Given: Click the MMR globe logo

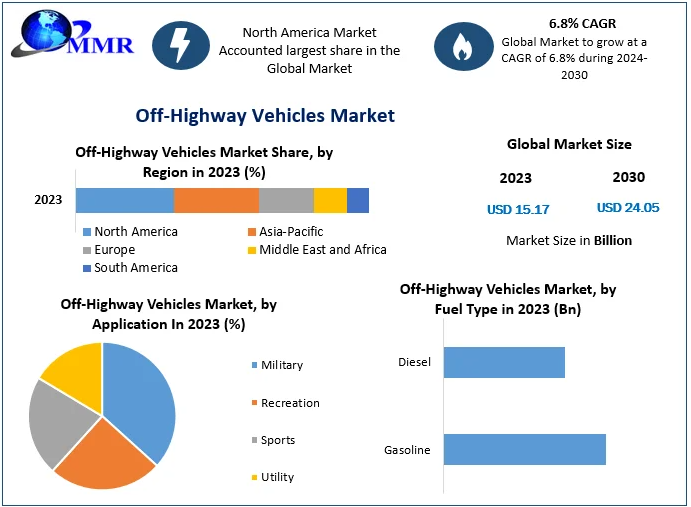Looking at the screenshot, I should 72,34.
